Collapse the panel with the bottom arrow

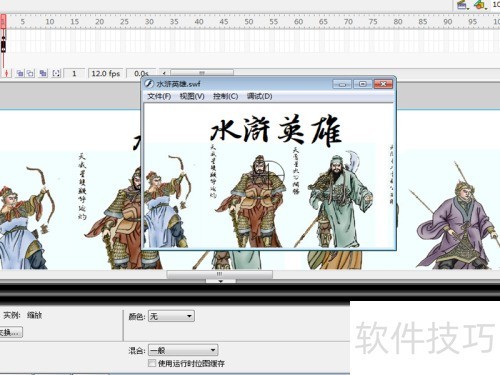(220, 281)
